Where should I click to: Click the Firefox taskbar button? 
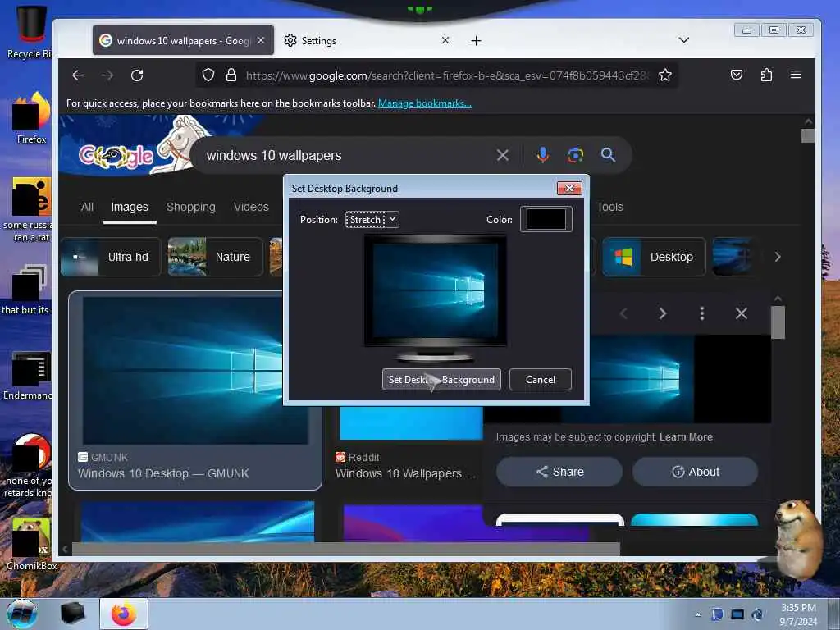click(x=123, y=614)
